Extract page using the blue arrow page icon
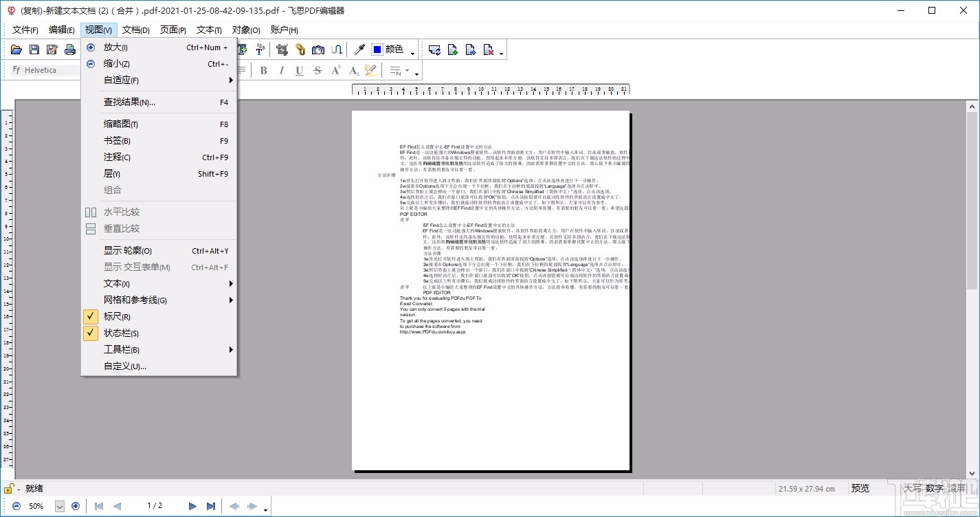This screenshot has width=980, height=517. click(471, 49)
